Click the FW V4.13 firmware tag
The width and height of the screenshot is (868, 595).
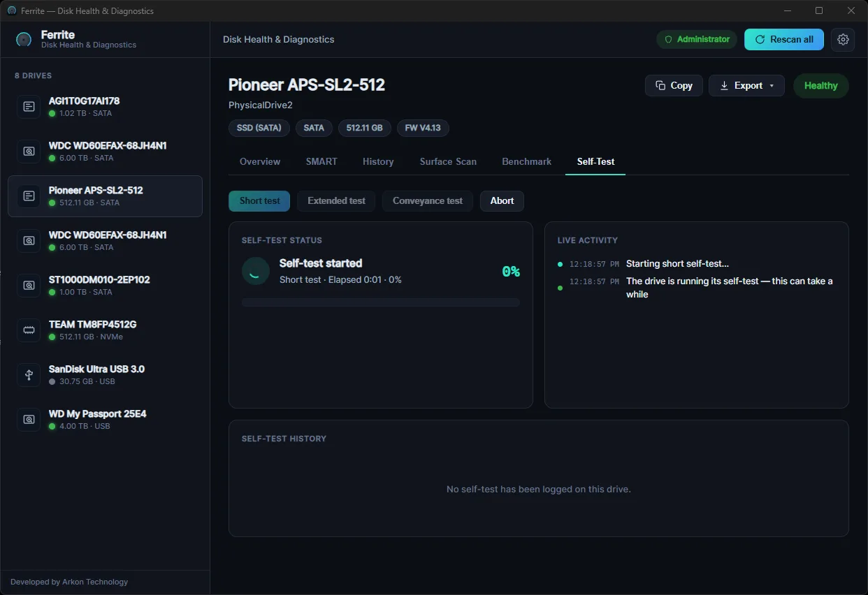click(x=424, y=128)
